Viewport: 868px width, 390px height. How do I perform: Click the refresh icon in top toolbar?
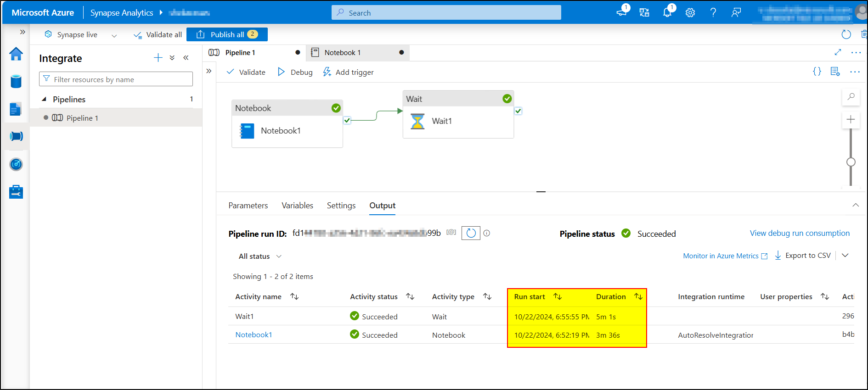846,34
